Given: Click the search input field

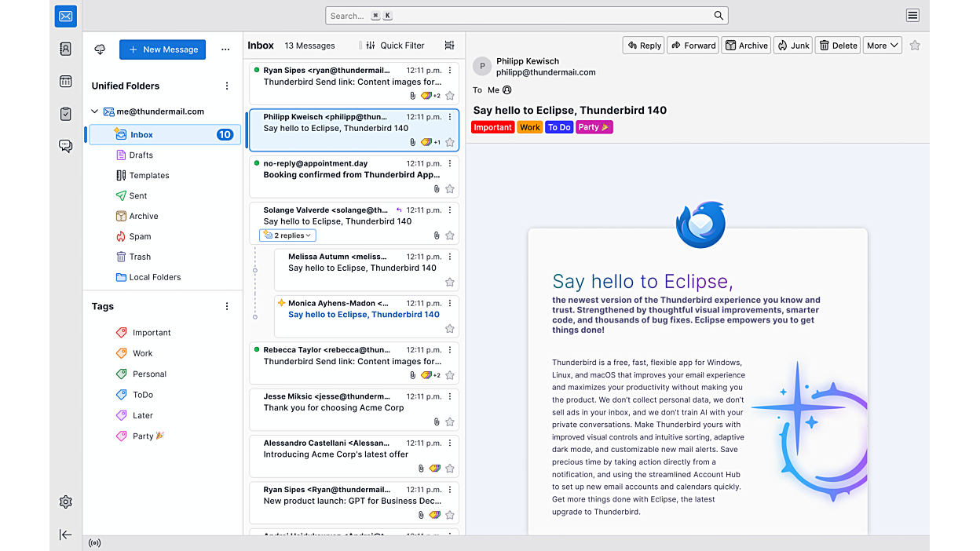Looking at the screenshot, I should 518,16.
